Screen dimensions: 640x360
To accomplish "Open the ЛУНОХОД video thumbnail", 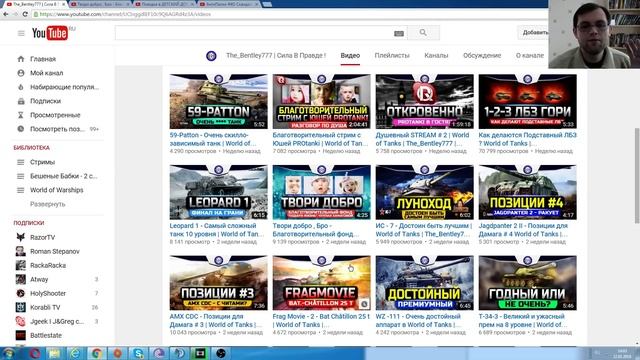I will click(x=424, y=192).
